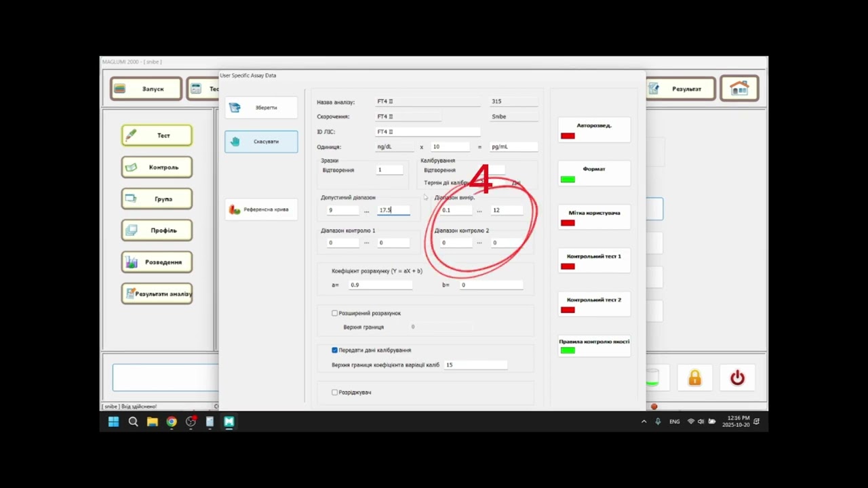Open the Запуск toolbar button in main window

tap(146, 89)
